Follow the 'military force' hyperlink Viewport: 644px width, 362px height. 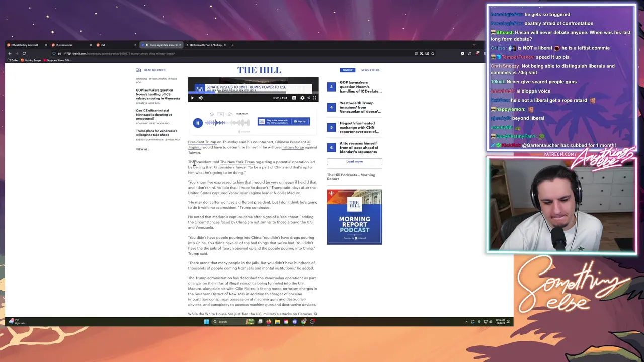293,147
